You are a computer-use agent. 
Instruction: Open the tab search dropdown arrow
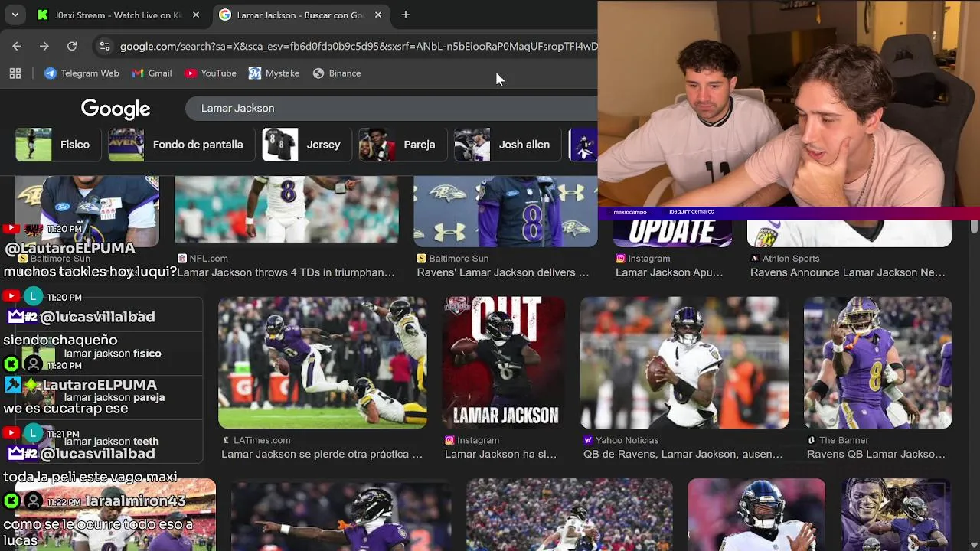[15, 15]
